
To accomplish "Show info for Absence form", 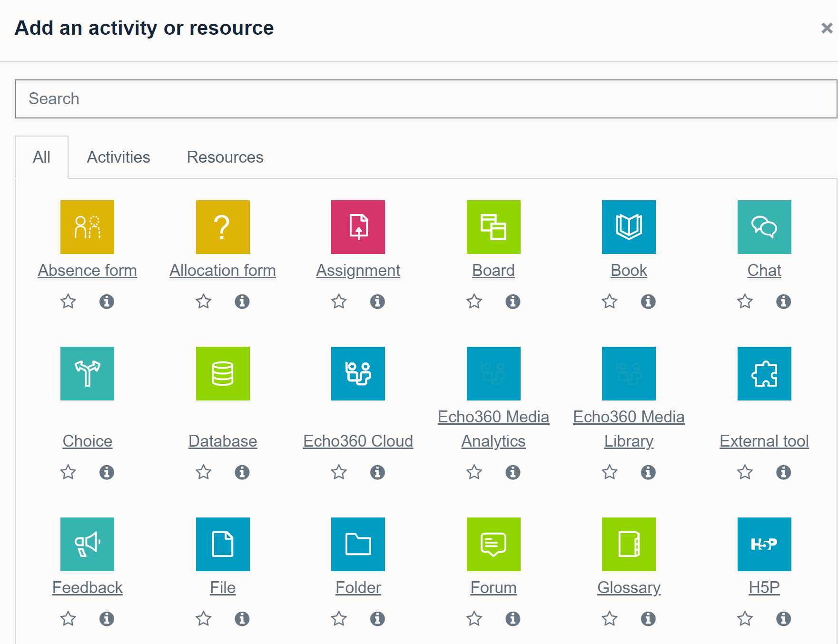I will click(x=107, y=301).
